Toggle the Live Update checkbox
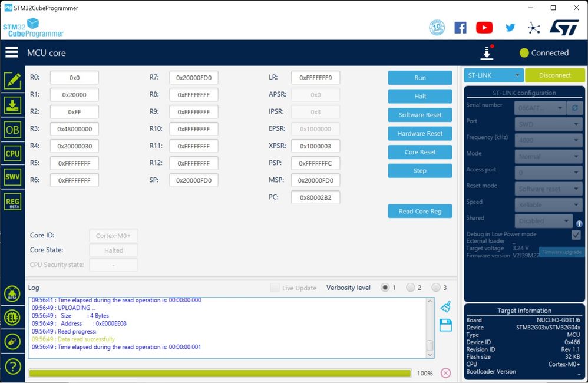Screen dimensions: 588x383 275,288
